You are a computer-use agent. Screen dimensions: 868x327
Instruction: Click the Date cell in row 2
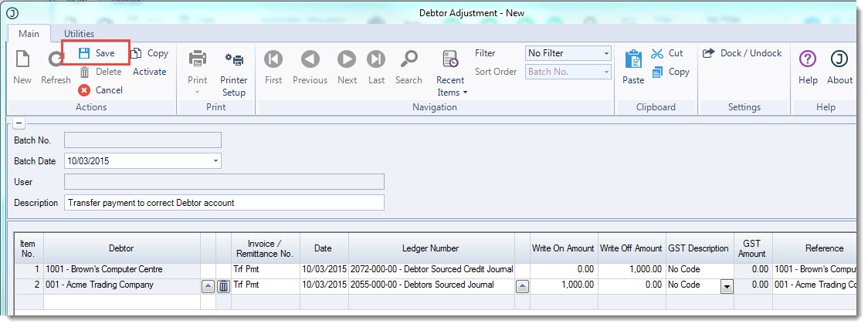coord(324,285)
